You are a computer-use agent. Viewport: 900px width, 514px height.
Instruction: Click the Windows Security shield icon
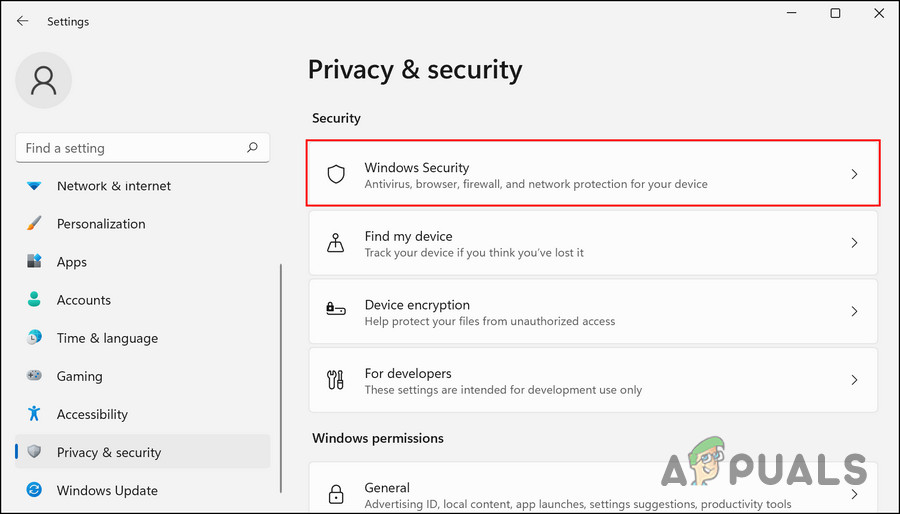point(336,175)
